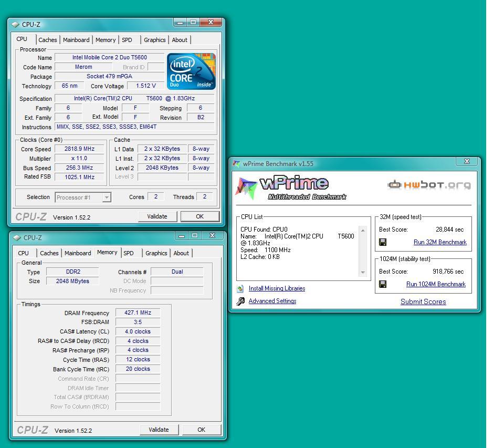Click the 918,766 sec best score
The image size is (504, 448).
click(448, 272)
